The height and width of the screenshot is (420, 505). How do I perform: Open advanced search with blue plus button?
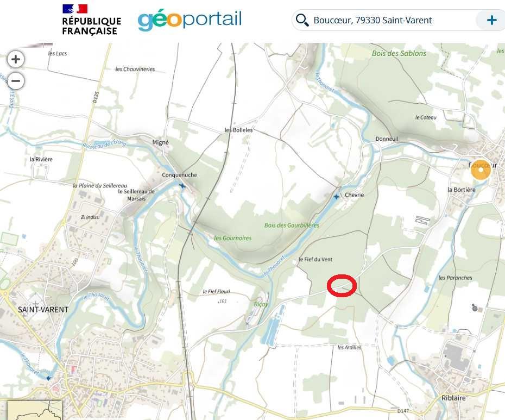(491, 20)
